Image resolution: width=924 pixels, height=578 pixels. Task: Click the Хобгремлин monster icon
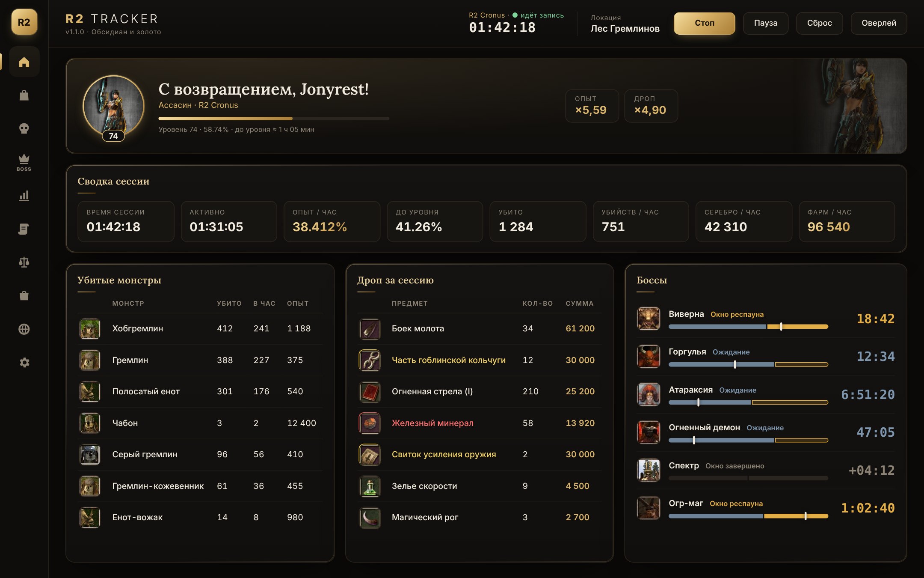click(90, 329)
